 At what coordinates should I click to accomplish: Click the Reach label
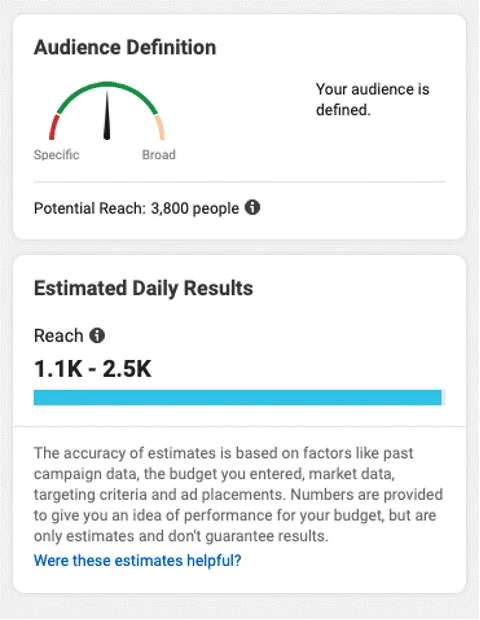click(x=59, y=336)
